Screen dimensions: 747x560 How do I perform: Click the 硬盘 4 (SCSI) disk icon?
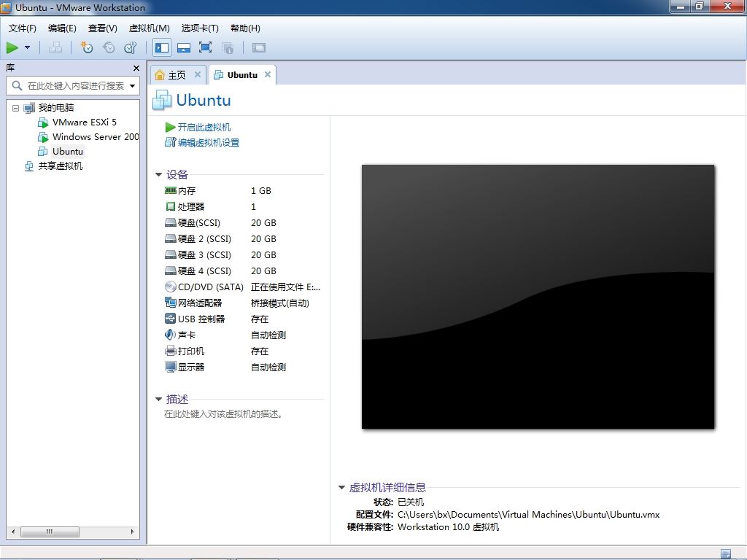point(170,271)
